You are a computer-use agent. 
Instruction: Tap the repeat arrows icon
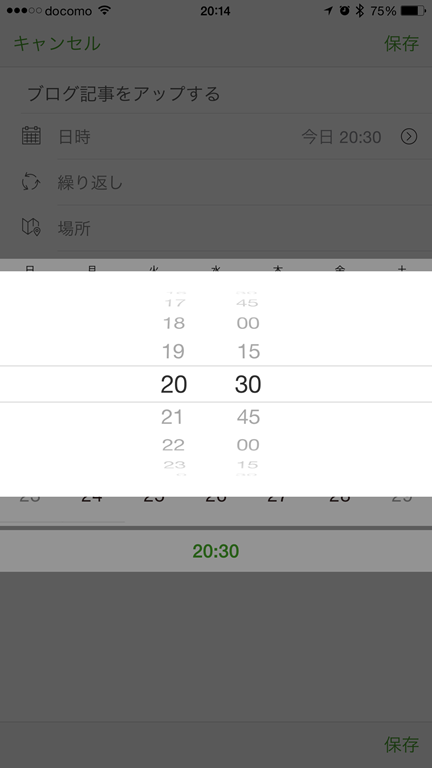[31, 182]
